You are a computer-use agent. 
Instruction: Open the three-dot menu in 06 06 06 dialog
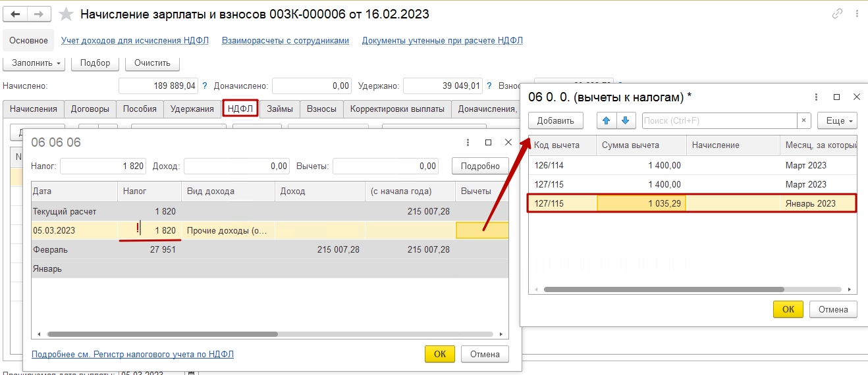(x=468, y=142)
